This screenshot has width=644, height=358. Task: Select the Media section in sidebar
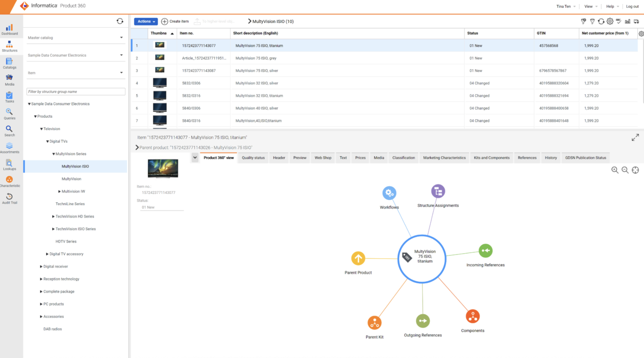click(x=9, y=80)
